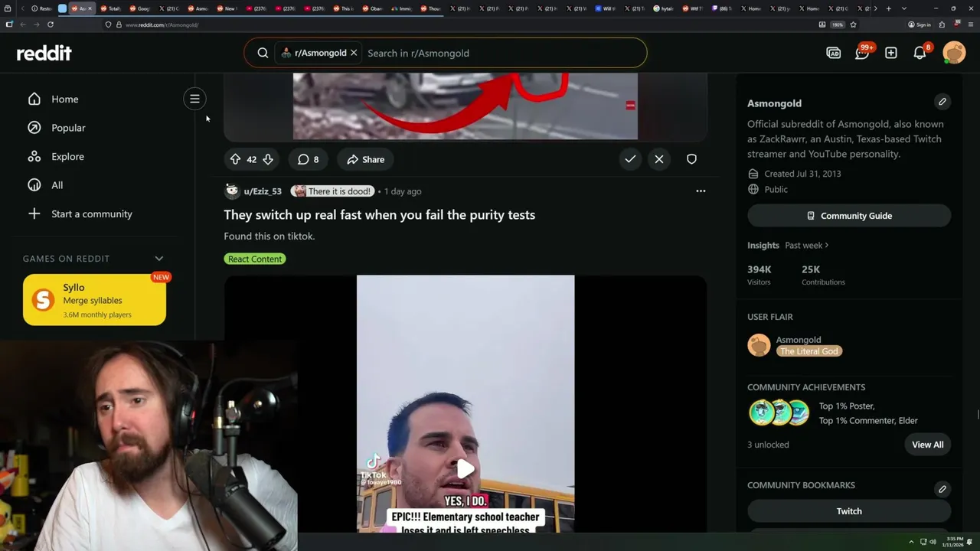Bookmark page with star icon
This screenshot has width=980, height=551.
pos(853,24)
